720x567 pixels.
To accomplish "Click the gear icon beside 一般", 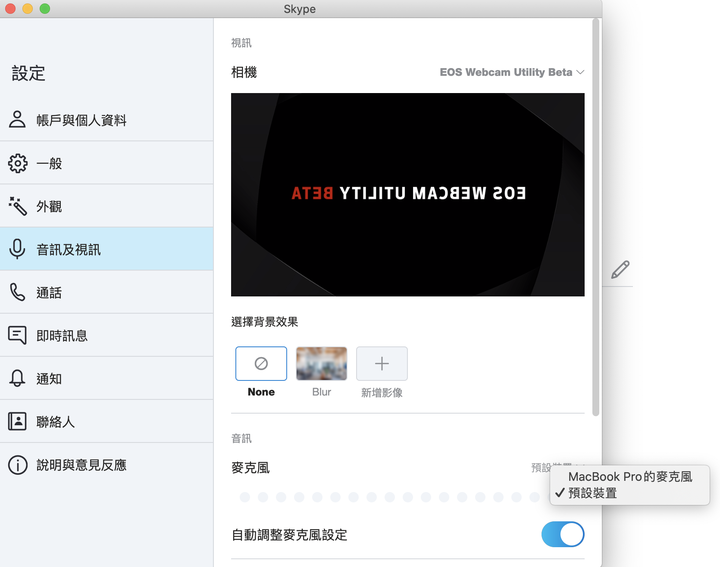I will click(17, 163).
